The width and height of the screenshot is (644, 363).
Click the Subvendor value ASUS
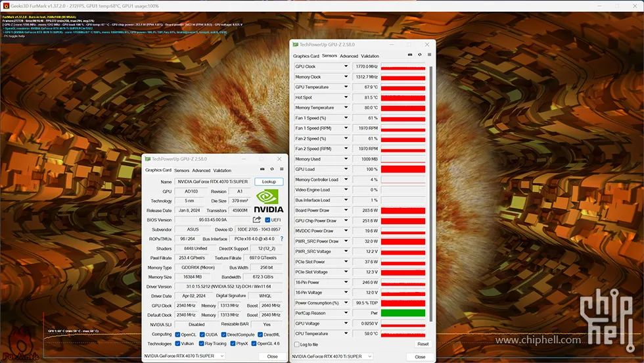coord(193,230)
